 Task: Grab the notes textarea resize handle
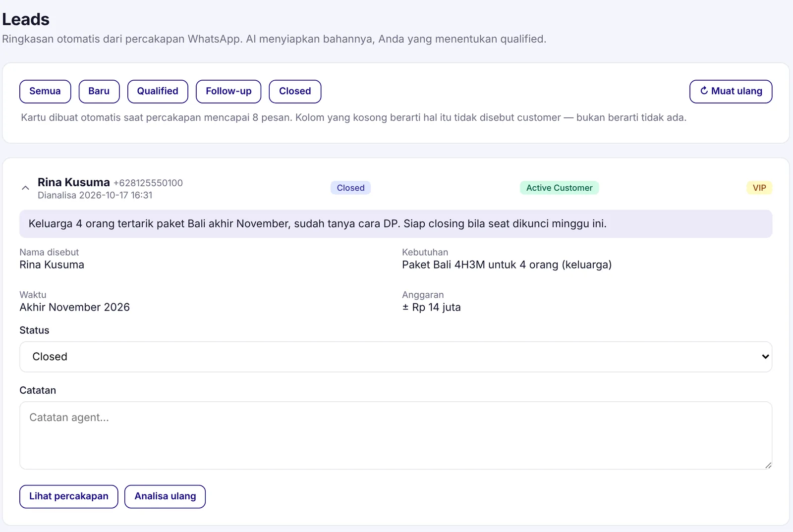[768, 465]
